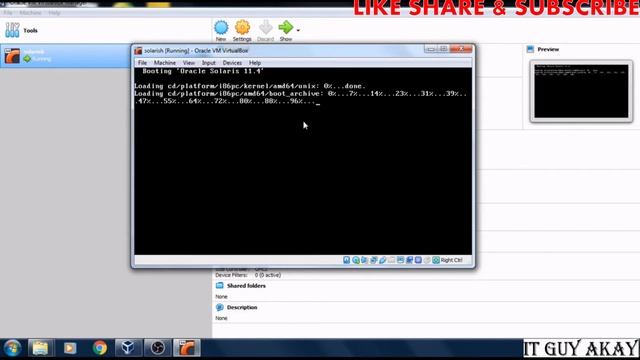
Task: Open the OBS Studio taskbar icon
Action: (158, 348)
